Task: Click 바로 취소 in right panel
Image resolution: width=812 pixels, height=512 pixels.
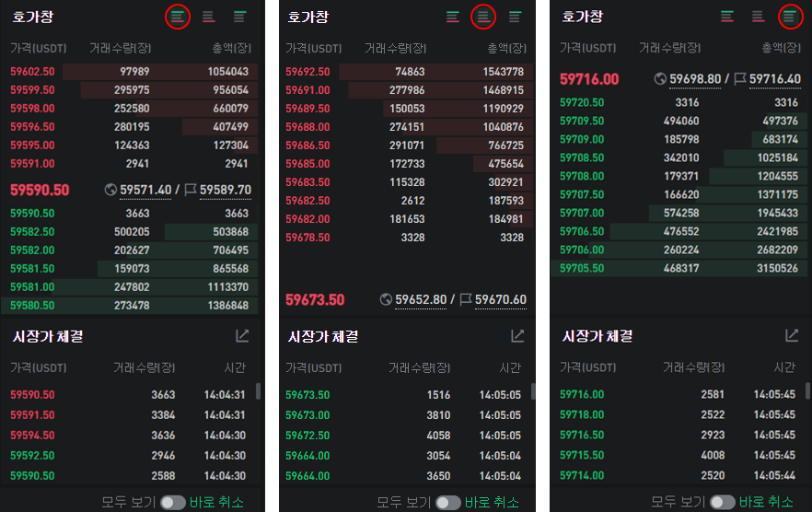Action: tap(766, 502)
